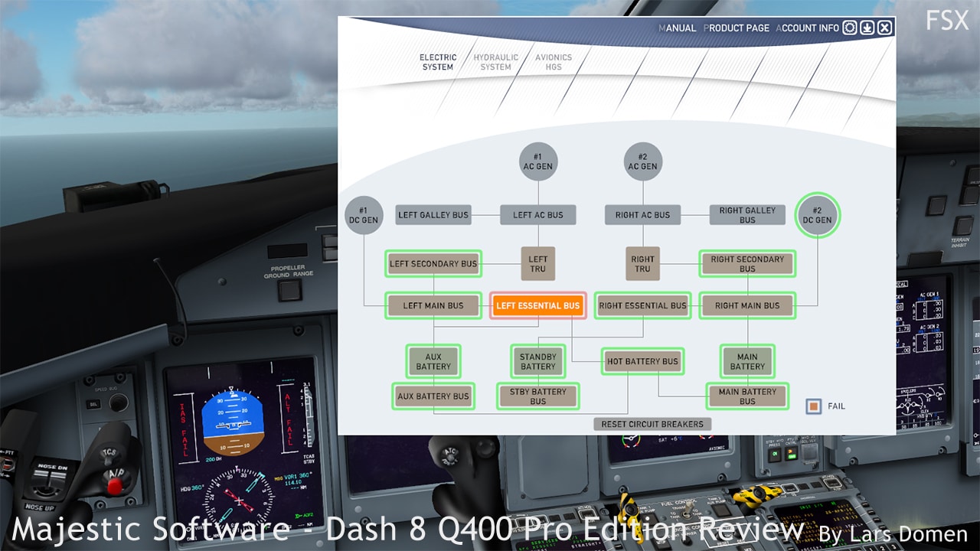Open the Product Page link
The height and width of the screenshot is (551, 980).
(737, 28)
